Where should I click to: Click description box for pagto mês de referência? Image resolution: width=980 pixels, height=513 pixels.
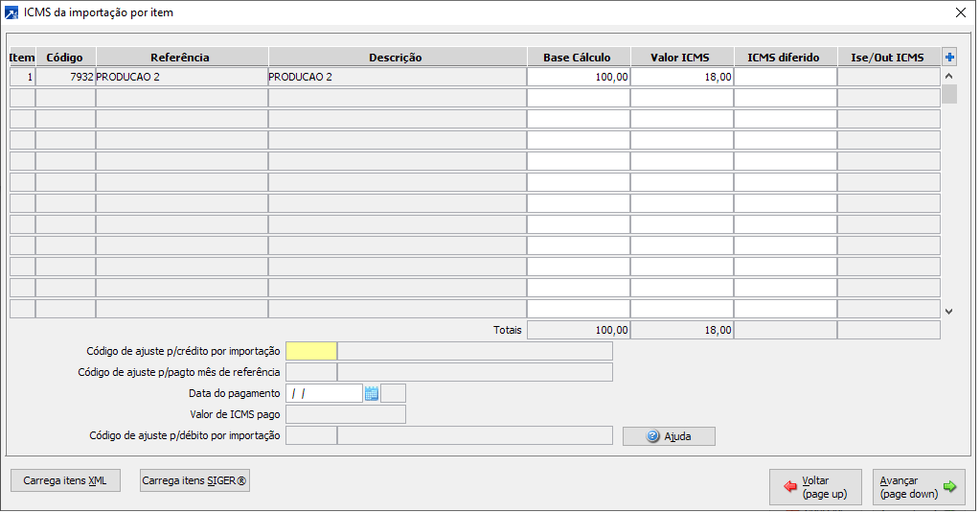coord(475,372)
